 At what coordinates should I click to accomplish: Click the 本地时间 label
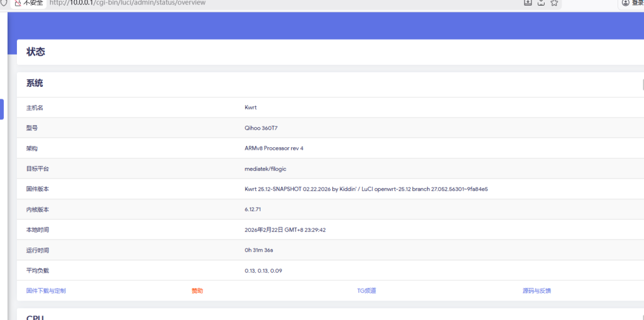click(x=37, y=229)
